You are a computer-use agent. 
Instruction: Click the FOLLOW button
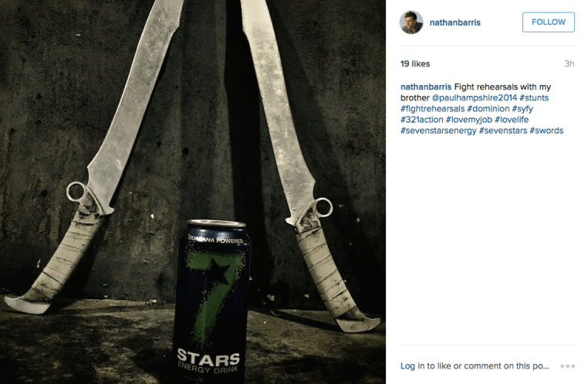(548, 22)
